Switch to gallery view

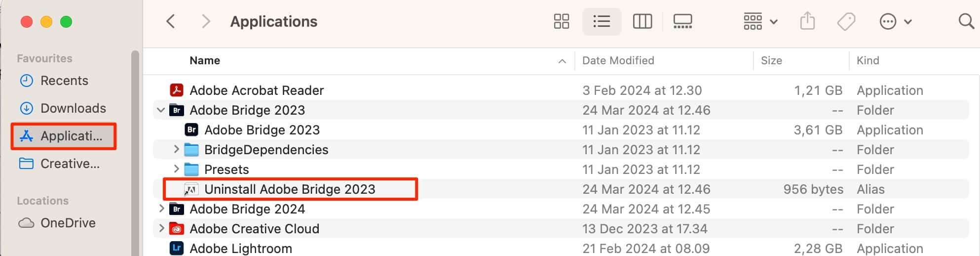click(x=682, y=22)
